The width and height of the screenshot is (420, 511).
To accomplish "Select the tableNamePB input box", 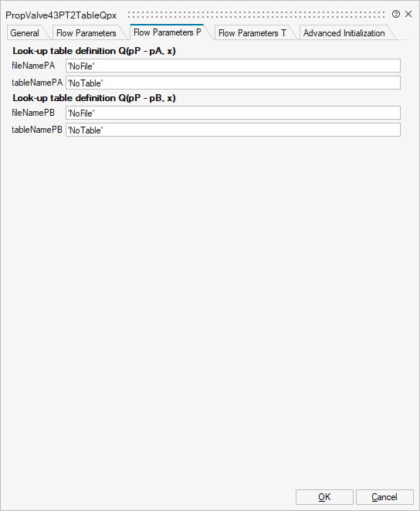I will [233, 130].
